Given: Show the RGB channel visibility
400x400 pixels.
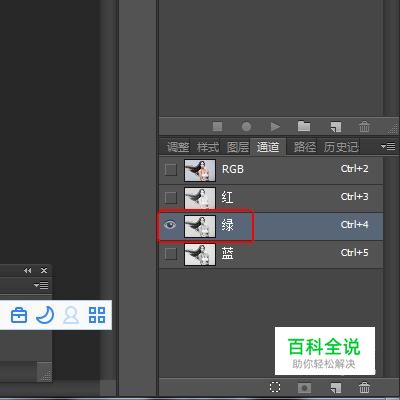Looking at the screenshot, I should pyautogui.click(x=171, y=170).
